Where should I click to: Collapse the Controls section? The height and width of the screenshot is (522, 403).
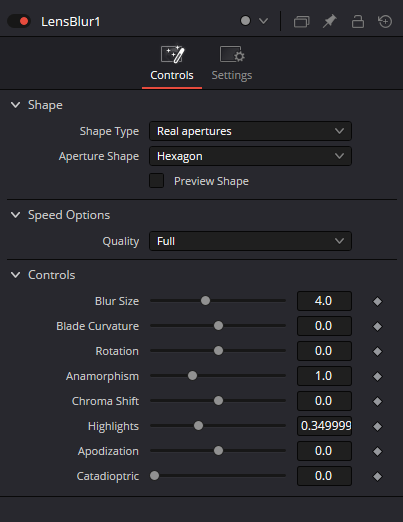tap(15, 275)
